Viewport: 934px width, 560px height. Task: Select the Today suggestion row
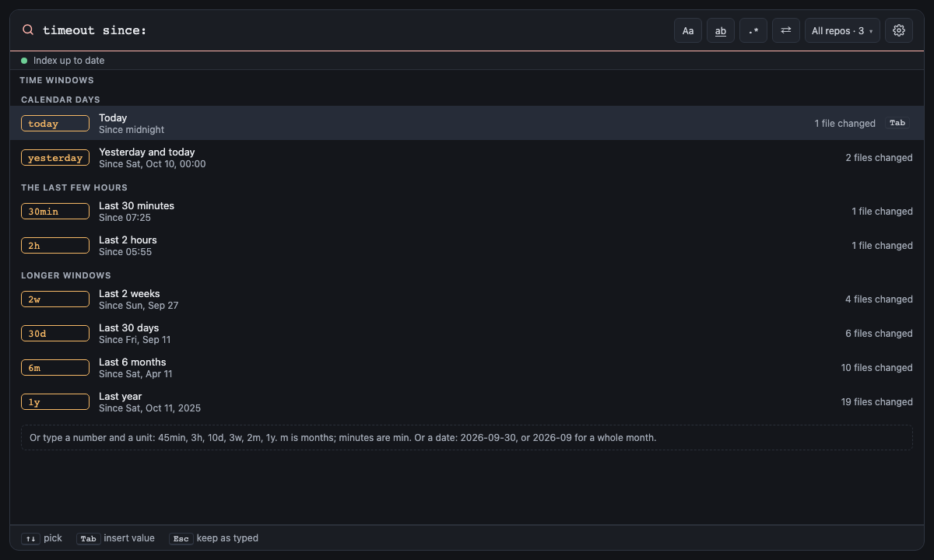click(x=467, y=123)
